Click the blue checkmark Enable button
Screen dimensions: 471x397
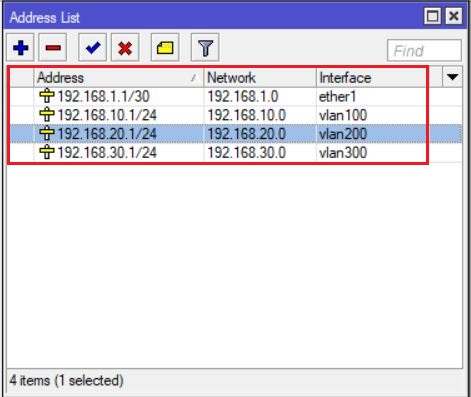pyautogui.click(x=93, y=48)
